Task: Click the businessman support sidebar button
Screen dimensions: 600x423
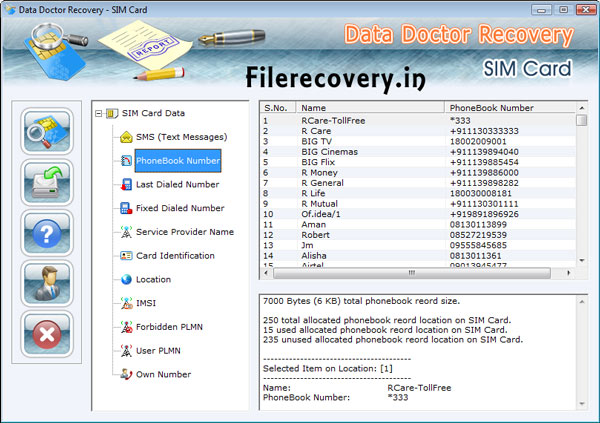Action: coord(47,283)
